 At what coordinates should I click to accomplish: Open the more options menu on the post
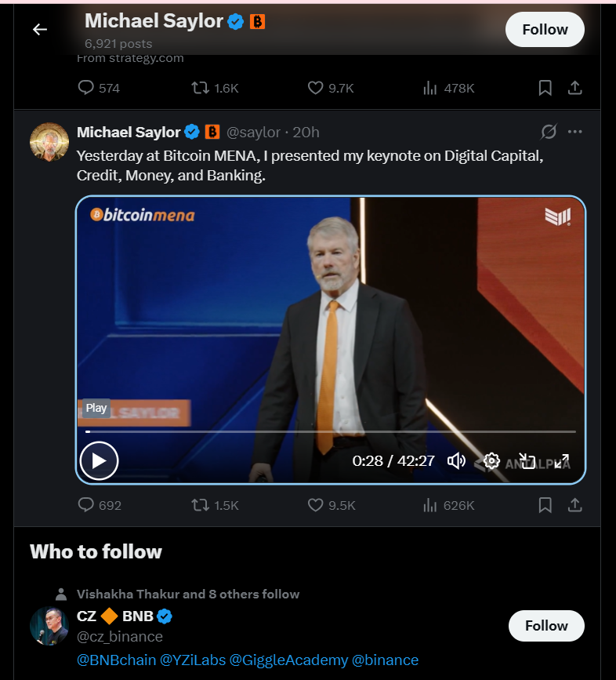574,132
